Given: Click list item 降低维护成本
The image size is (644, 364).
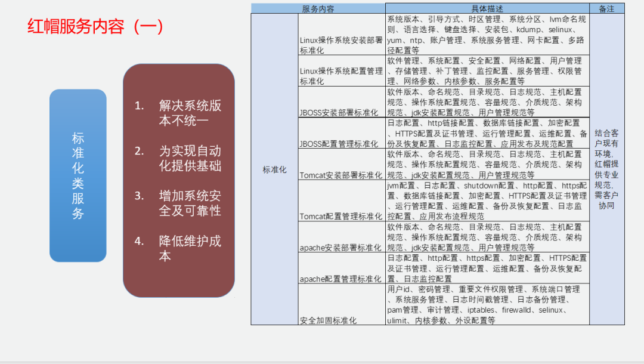Looking at the screenshot, I should click(x=178, y=248).
